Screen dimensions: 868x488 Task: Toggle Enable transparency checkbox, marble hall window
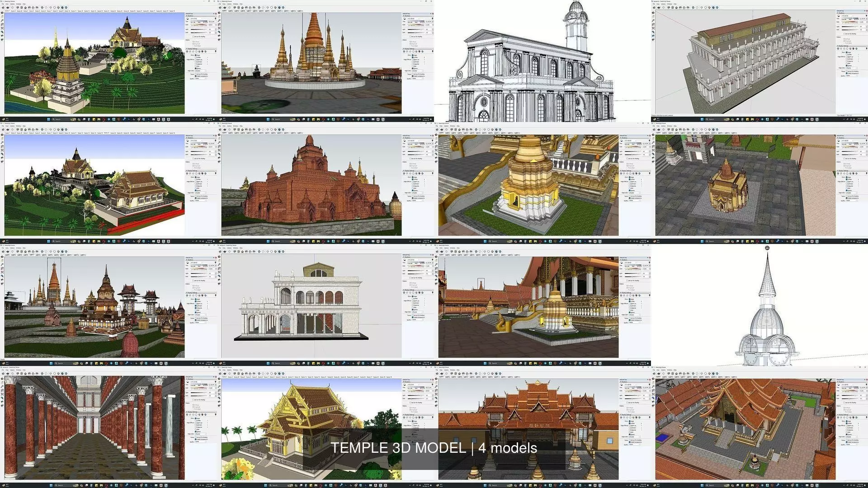(x=195, y=439)
